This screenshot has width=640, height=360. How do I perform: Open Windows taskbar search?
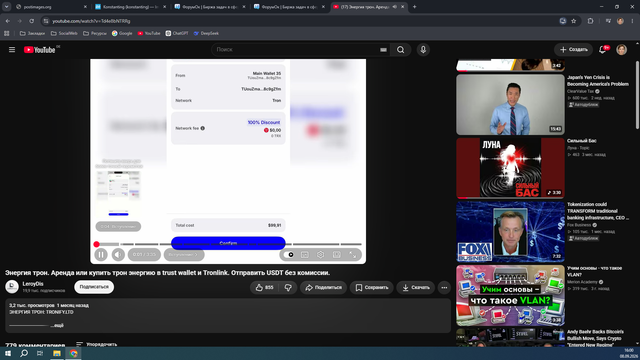click(x=24, y=353)
